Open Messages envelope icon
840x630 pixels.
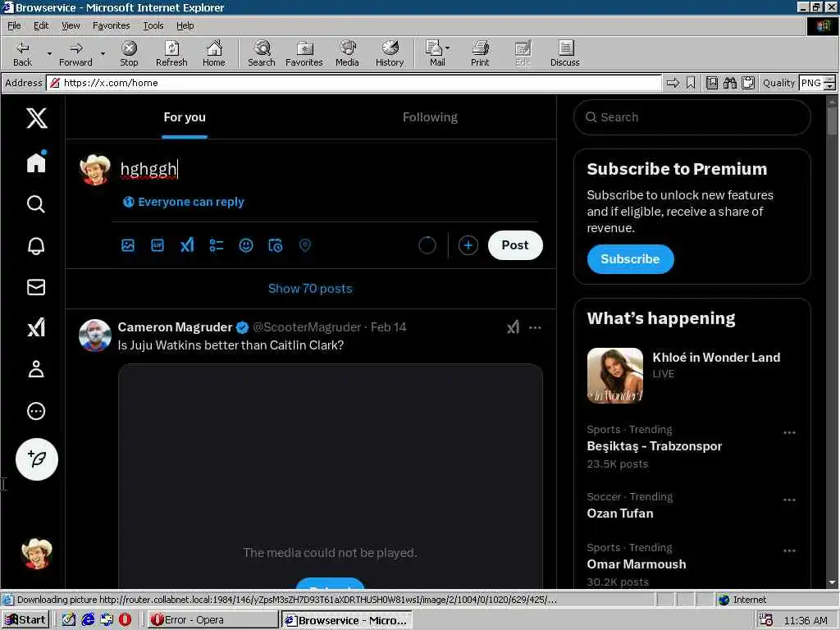[36, 287]
